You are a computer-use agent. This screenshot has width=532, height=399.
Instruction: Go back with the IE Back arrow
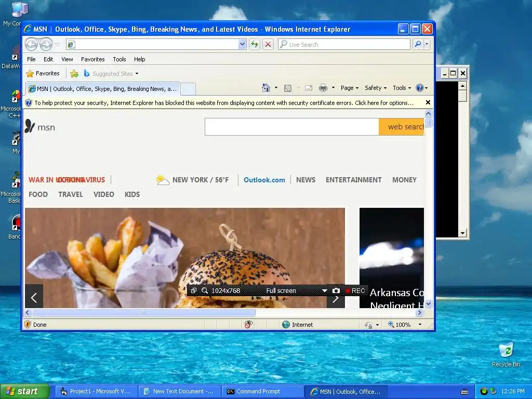pyautogui.click(x=31, y=44)
